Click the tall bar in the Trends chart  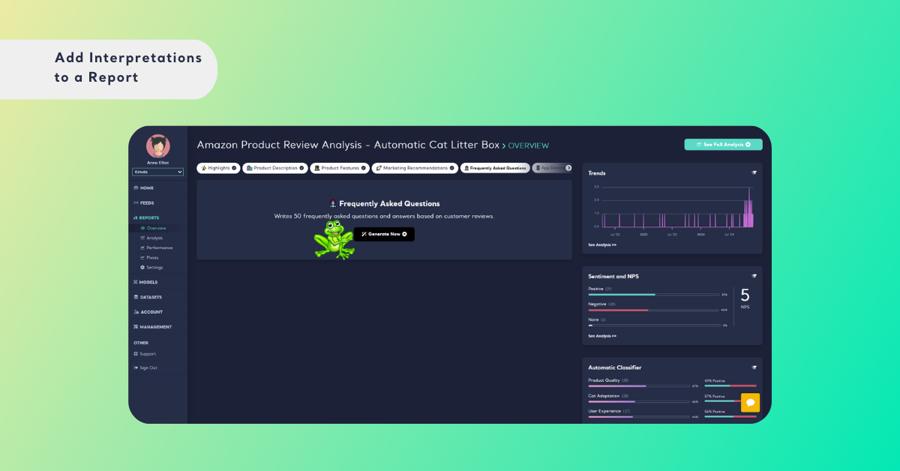[748, 207]
